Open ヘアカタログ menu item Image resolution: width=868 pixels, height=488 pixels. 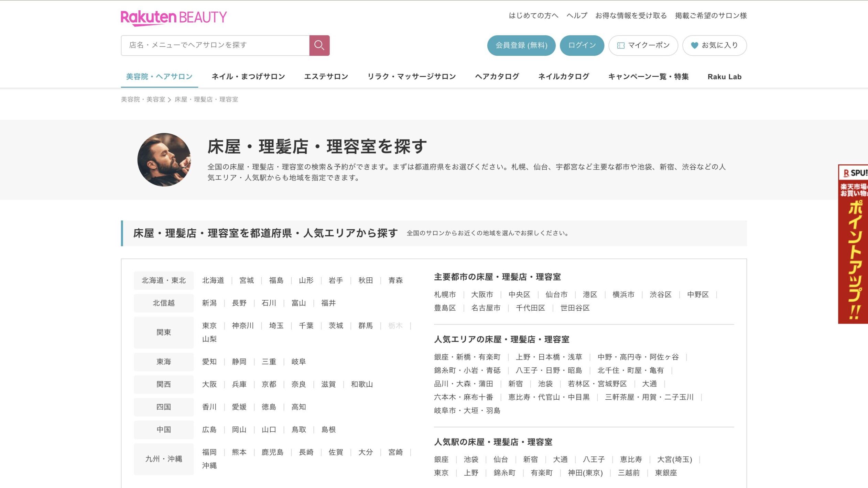pos(497,77)
